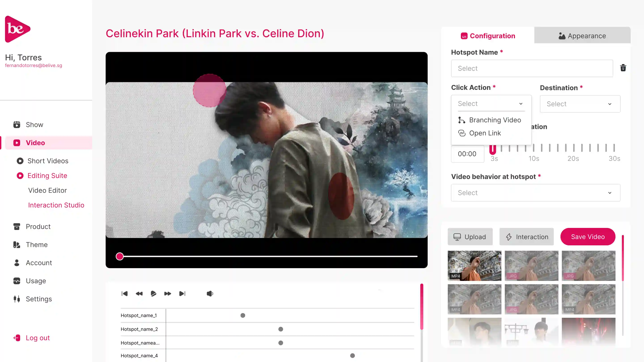Open the Theme palette icon
This screenshot has width=644, height=362.
[x=17, y=245]
